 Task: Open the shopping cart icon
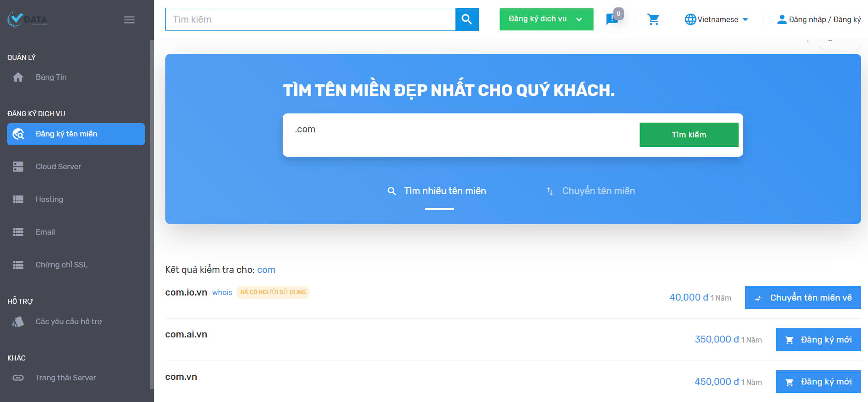pos(653,19)
